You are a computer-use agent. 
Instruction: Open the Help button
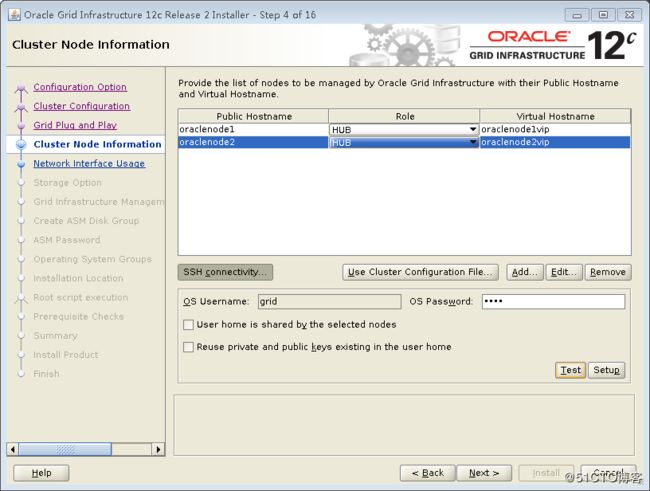coord(41,473)
